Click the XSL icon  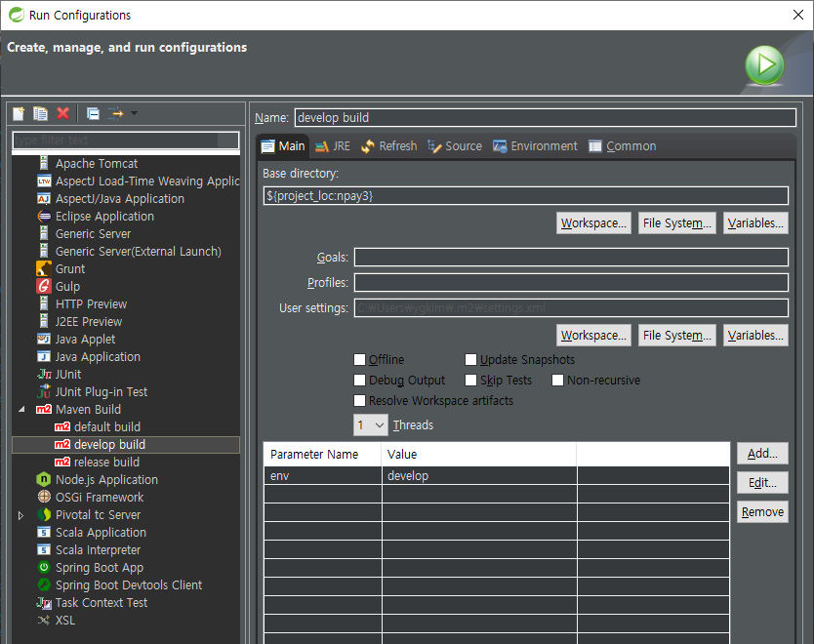(x=44, y=620)
